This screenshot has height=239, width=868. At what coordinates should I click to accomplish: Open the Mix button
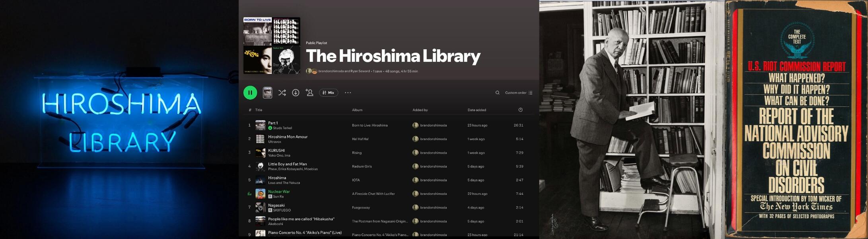329,92
